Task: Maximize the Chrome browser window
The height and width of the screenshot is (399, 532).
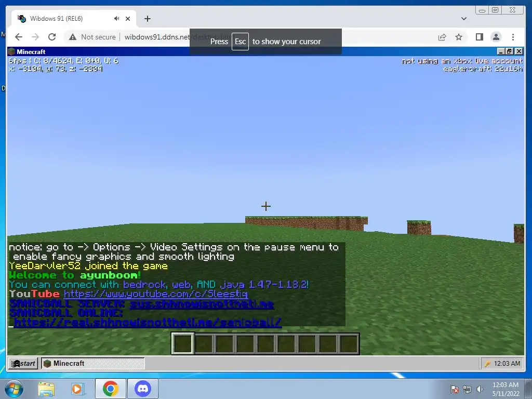Action: pos(495,10)
